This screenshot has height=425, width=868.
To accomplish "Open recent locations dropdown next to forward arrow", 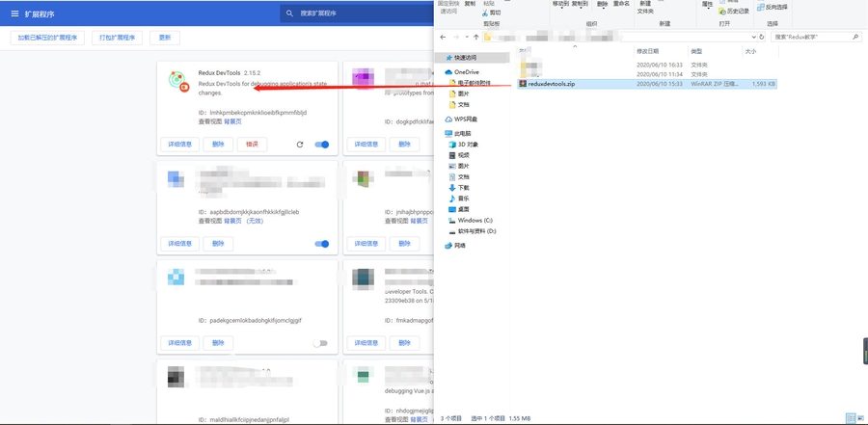I will pos(466,38).
